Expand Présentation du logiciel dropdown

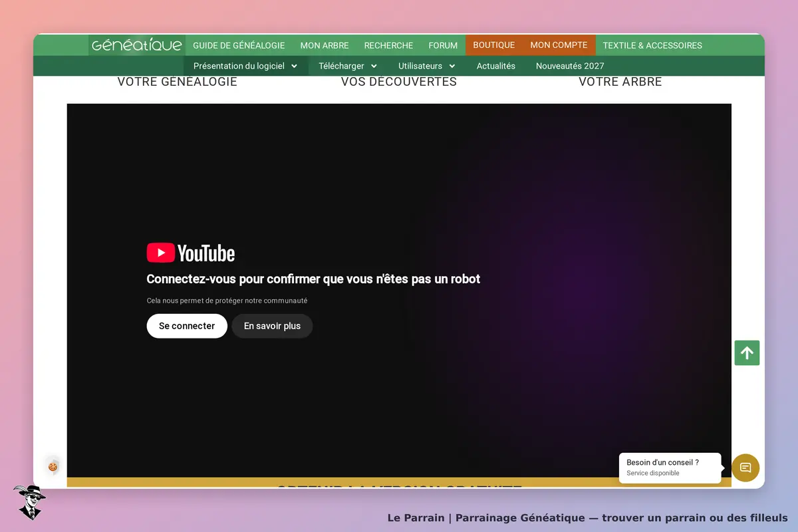pyautogui.click(x=245, y=66)
